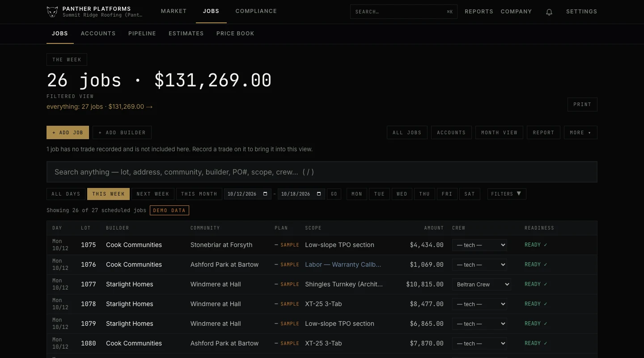Click the Report button

[x=543, y=132]
